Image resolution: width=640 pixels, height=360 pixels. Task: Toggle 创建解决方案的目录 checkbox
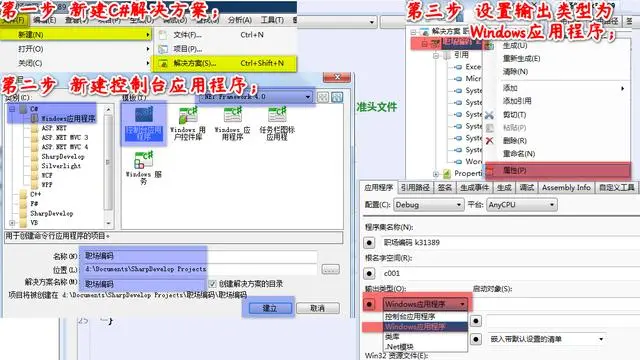(212, 283)
